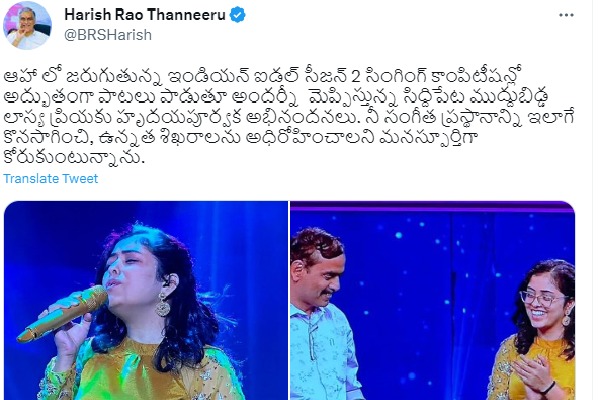The image size is (600, 400).
Task: Click the Telugu tweet text body
Action: point(289,116)
